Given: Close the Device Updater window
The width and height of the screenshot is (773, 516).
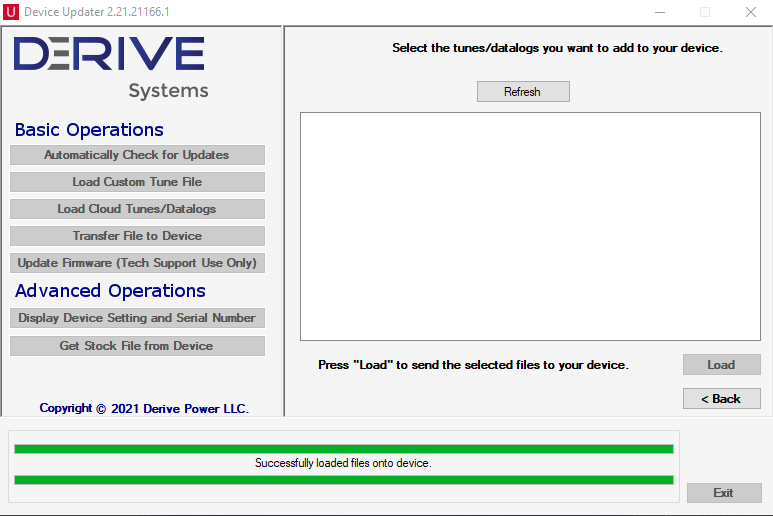Looking at the screenshot, I should pos(751,12).
